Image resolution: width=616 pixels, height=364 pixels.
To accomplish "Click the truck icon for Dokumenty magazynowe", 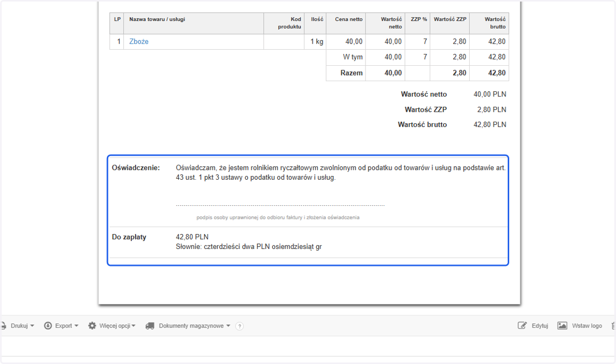I will [150, 325].
